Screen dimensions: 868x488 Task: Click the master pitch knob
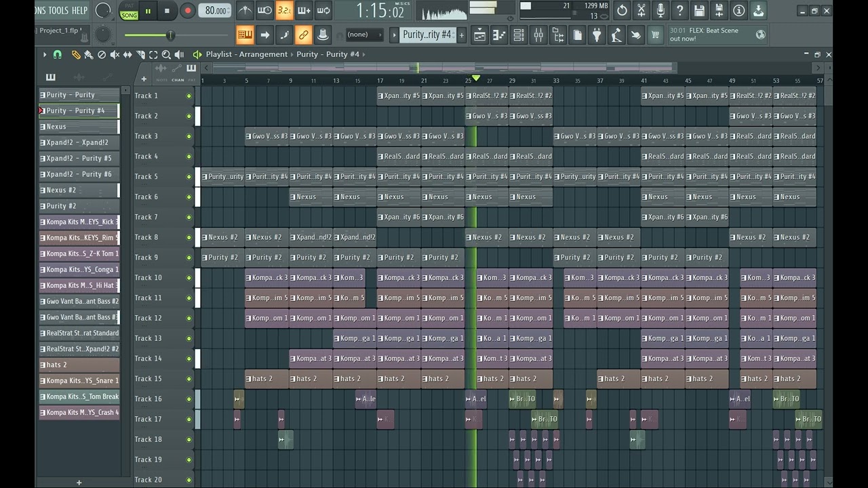(x=102, y=35)
